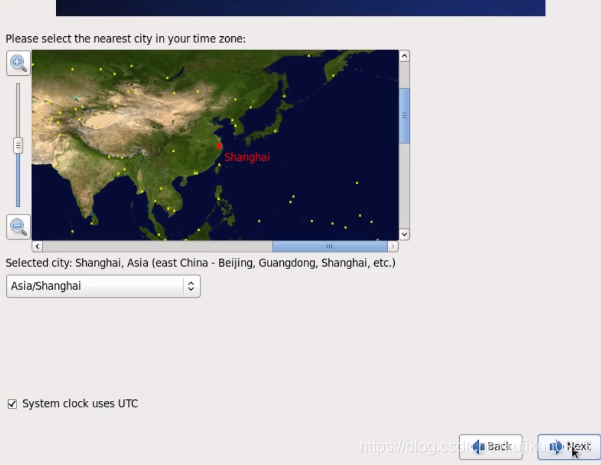
Task: Click the map's scroll left arrow
Action: click(37, 246)
